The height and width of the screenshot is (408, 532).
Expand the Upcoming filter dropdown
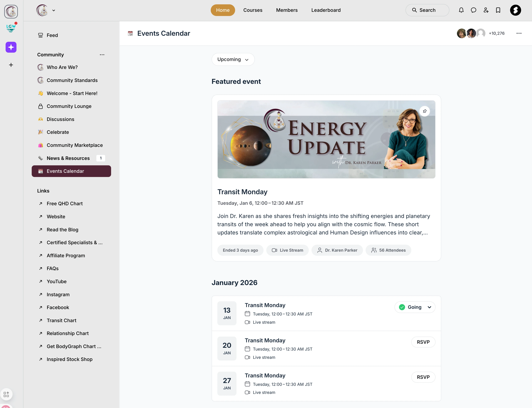click(233, 59)
